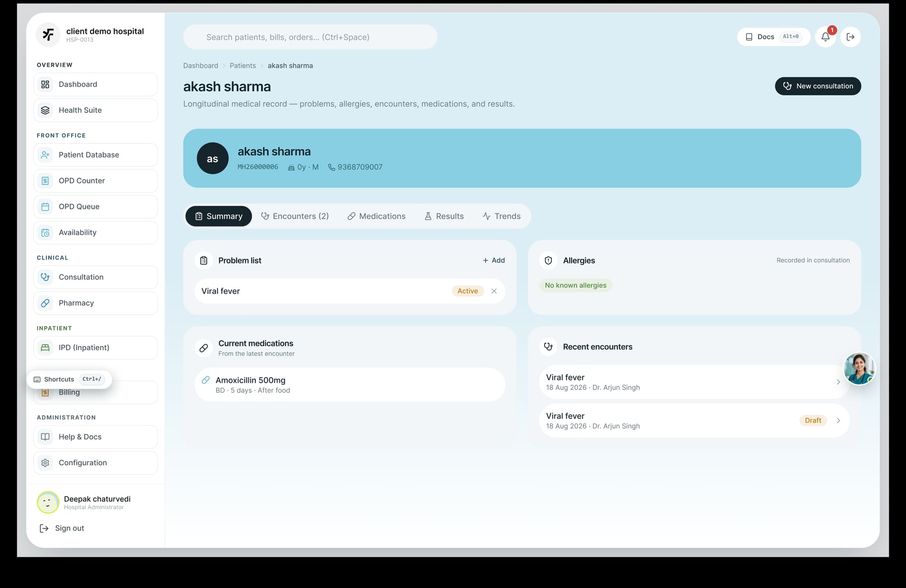Click the Draft badge on encounter

pos(813,420)
